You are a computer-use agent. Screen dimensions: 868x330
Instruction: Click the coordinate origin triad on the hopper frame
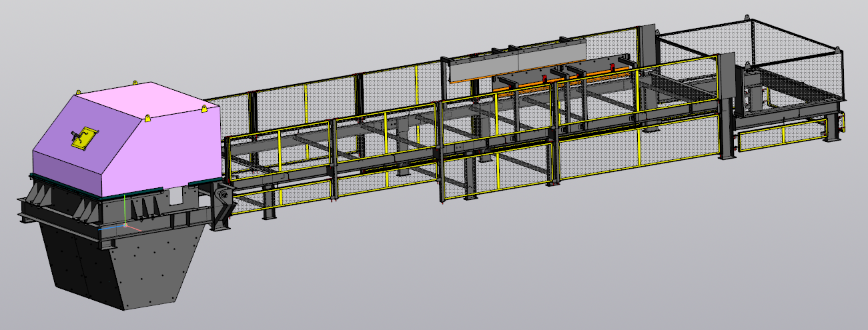[124, 226]
